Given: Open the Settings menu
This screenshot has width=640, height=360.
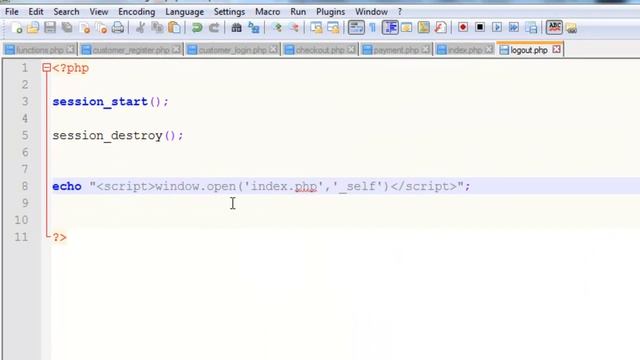Looking at the screenshot, I should [229, 11].
